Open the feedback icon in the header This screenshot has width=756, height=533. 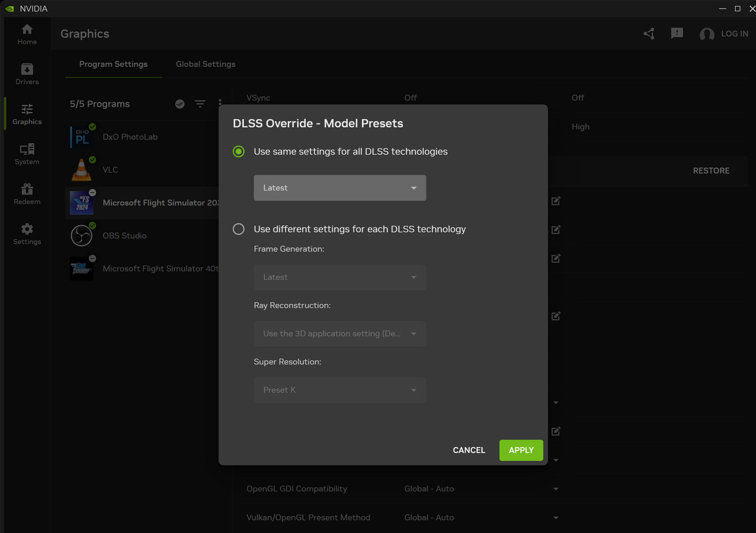click(677, 34)
